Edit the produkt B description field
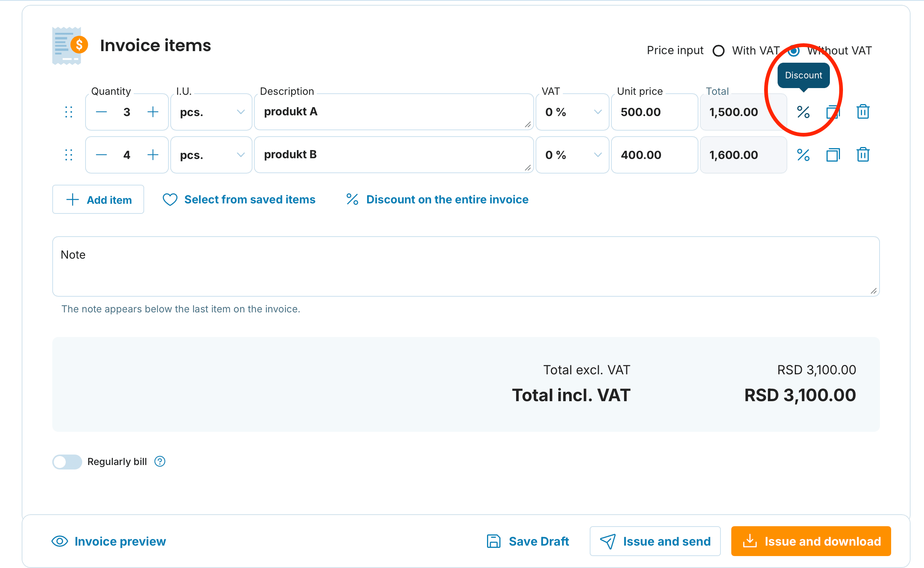The height and width of the screenshot is (568, 924). [x=394, y=155]
